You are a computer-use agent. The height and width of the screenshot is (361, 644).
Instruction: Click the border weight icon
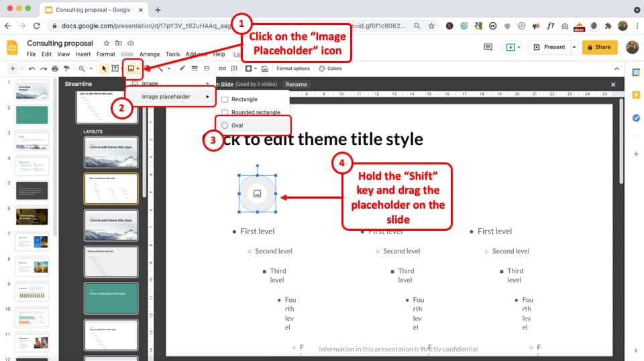[195, 68]
